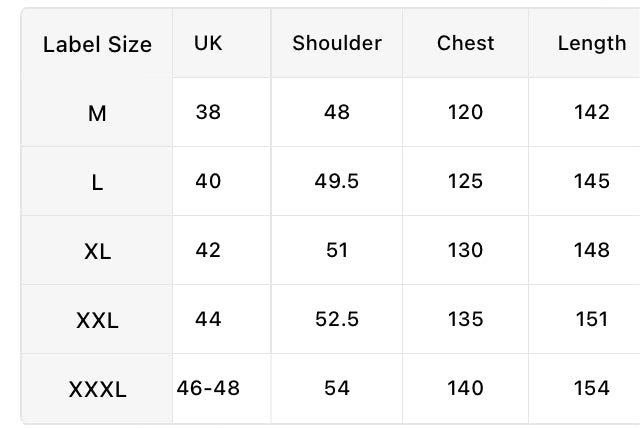Click chest value 130 cell

tap(465, 250)
